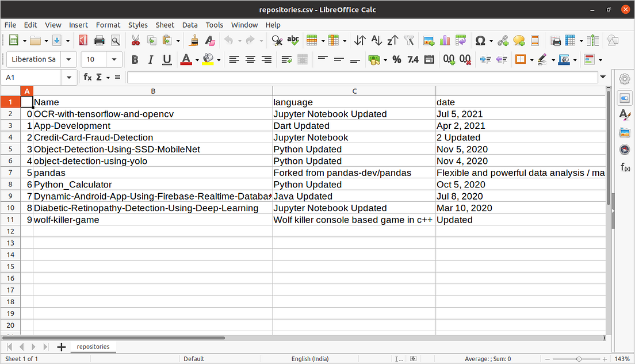
Task: Format cell as date
Action: 429,60
